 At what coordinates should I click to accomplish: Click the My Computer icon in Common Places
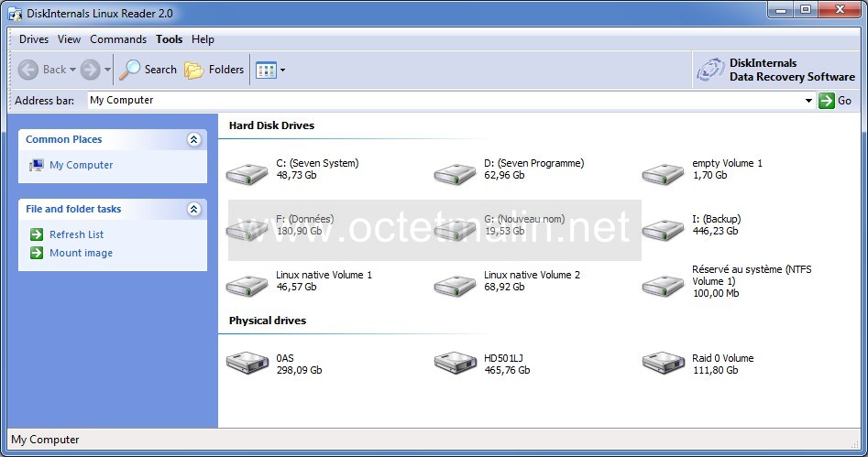tap(37, 165)
